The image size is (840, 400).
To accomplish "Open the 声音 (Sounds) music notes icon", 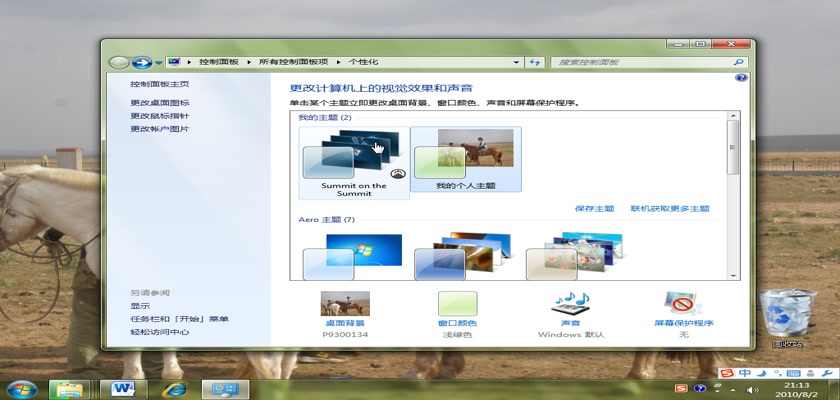I will pyautogui.click(x=568, y=304).
